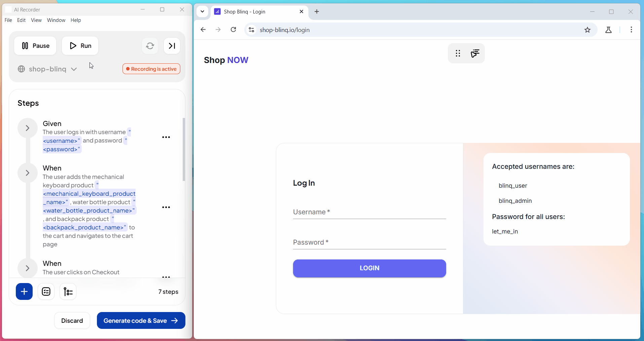Reload the shop-blinq login page
This screenshot has height=341, width=644.
click(x=233, y=30)
